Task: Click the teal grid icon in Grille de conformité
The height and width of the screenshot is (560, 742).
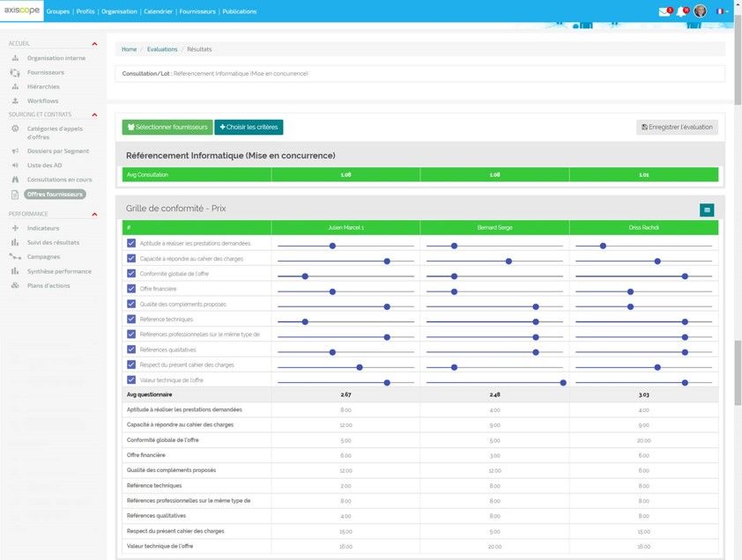Action: point(707,210)
